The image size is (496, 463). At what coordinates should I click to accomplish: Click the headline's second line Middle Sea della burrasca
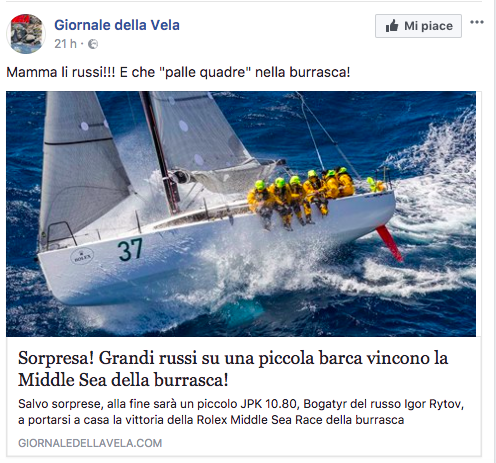click(123, 380)
